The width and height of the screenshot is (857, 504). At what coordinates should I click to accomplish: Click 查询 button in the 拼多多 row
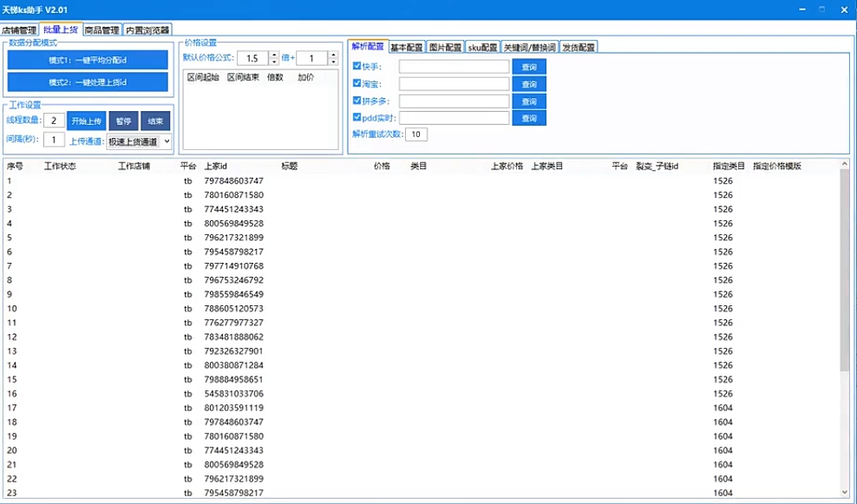(529, 101)
